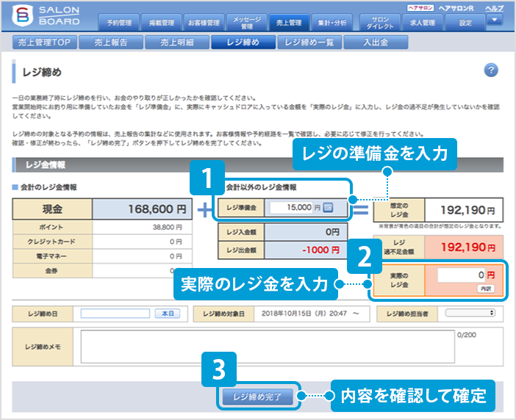Click the レジ締めメモ text area
516x420 pixels.
click(x=268, y=347)
